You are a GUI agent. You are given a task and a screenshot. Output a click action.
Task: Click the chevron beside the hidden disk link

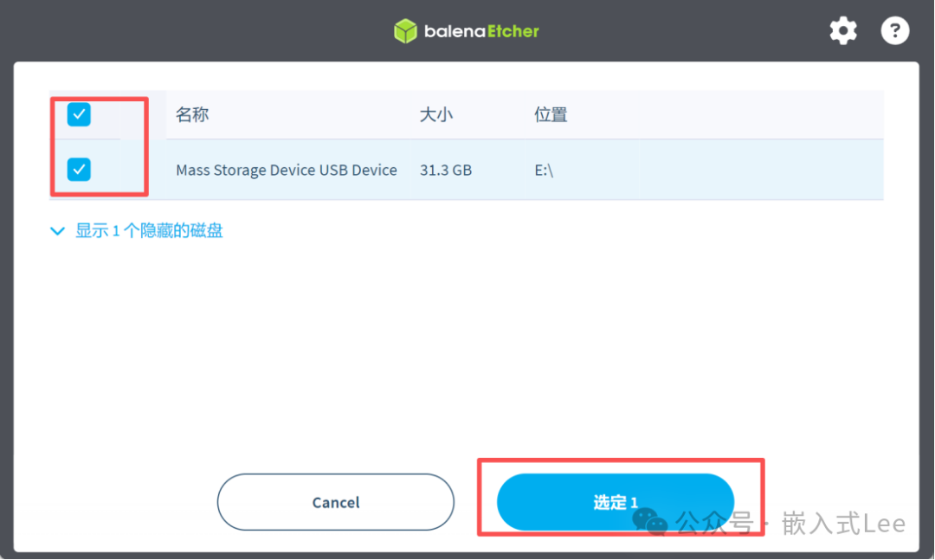point(57,231)
